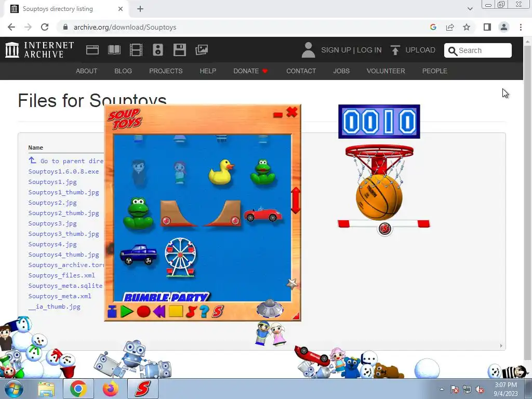Reload the page in Chrome

(45, 27)
